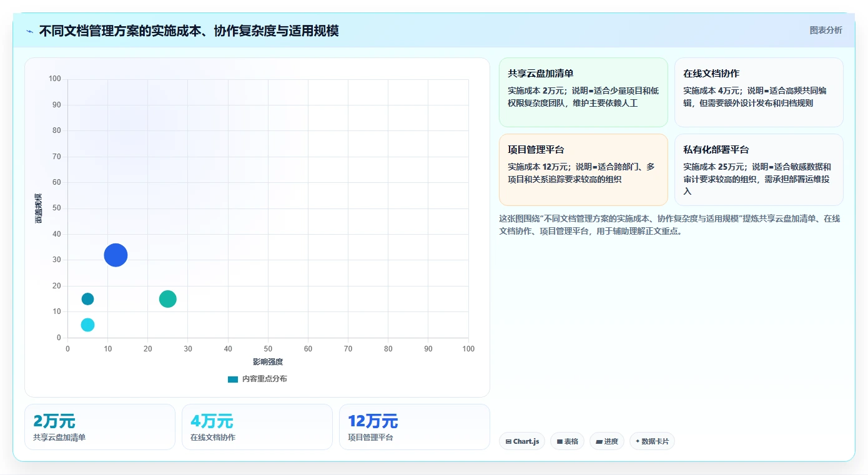This screenshot has width=868, height=475.
Task: Click the dark teal bubble at y value 15
Action: 87,299
